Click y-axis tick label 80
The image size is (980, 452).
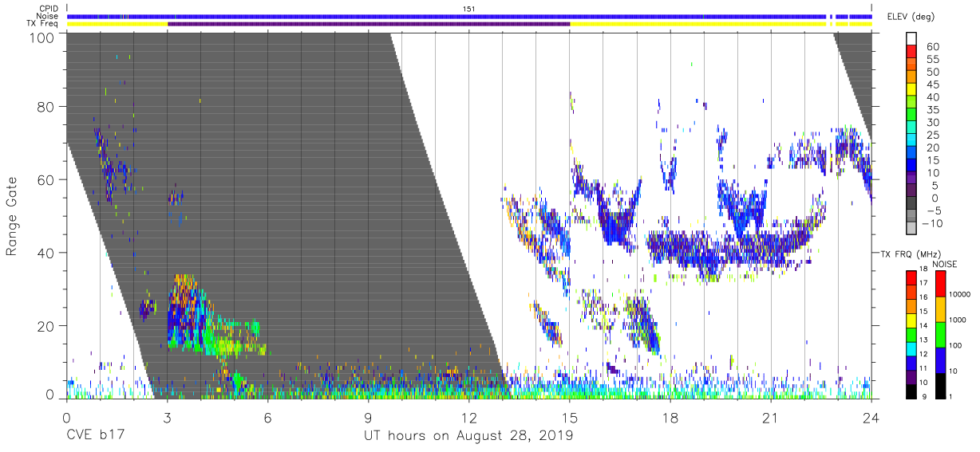(x=45, y=106)
